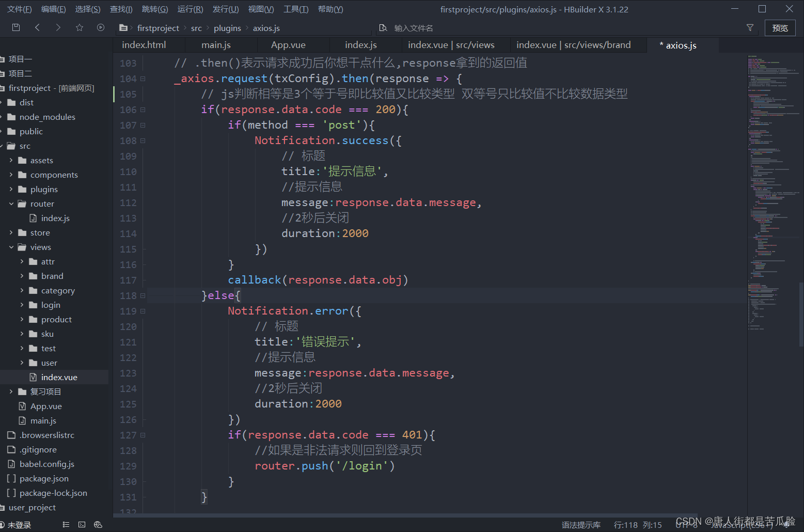Select package-lock.json in the tree
Image resolution: width=804 pixels, height=532 pixels.
point(54,493)
